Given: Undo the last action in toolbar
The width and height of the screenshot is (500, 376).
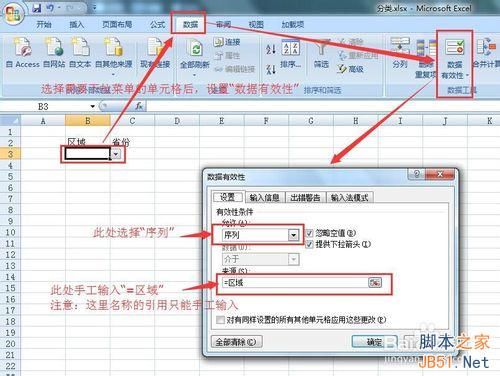Looking at the screenshot, I should 50,8.
